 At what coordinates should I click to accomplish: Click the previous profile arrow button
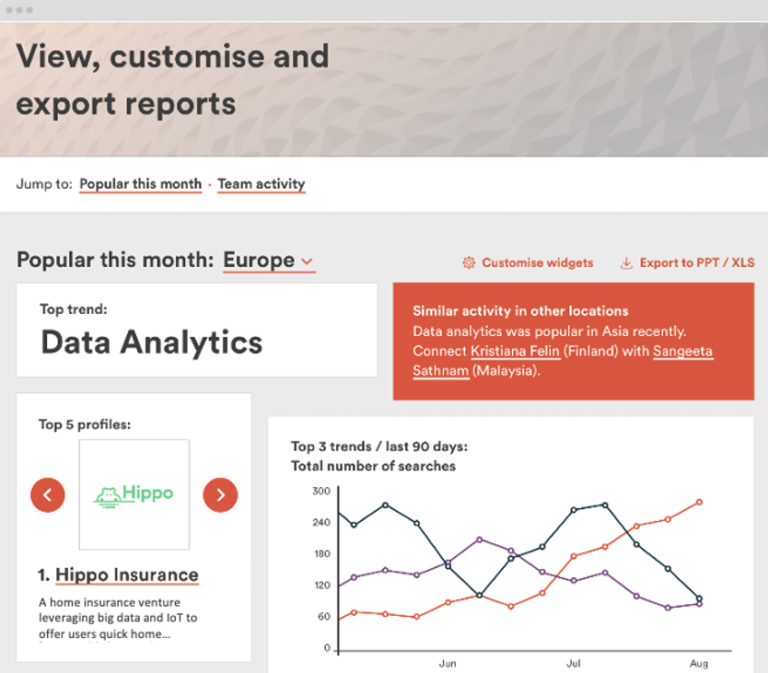pos(48,495)
